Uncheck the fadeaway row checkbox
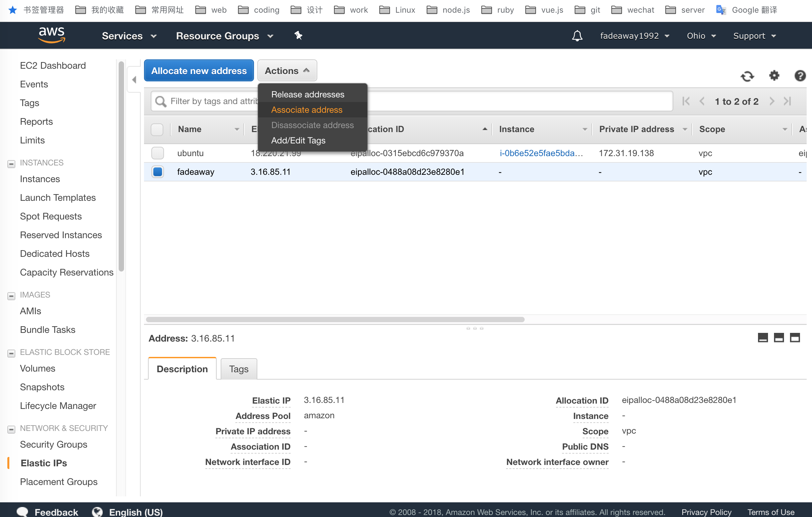Image resolution: width=812 pixels, height=517 pixels. point(157,172)
